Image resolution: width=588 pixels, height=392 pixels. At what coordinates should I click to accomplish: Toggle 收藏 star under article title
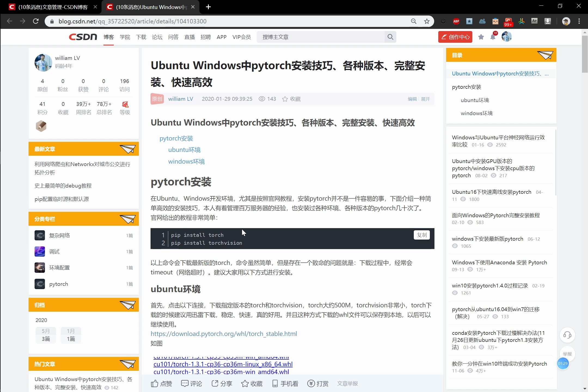tap(285, 99)
